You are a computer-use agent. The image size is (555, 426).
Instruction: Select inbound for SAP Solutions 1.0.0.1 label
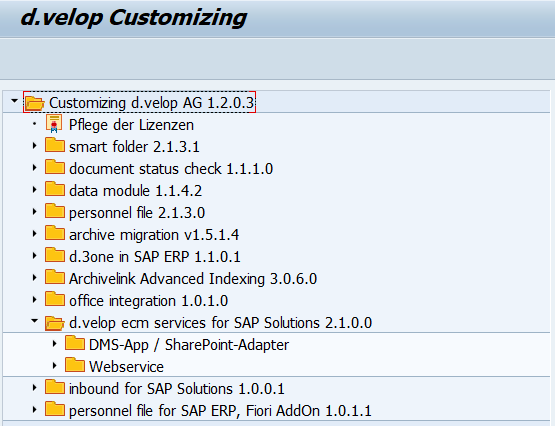click(177, 388)
